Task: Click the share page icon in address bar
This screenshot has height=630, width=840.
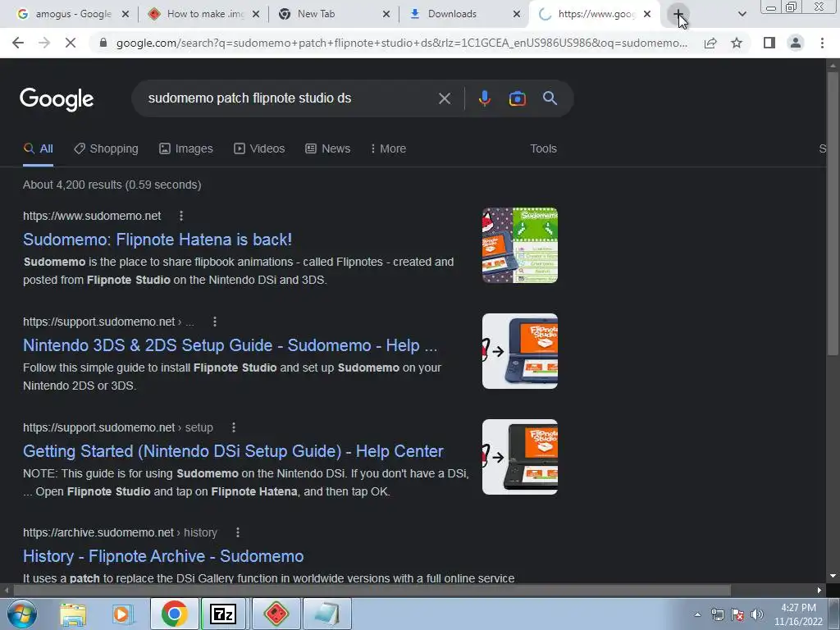Action: coord(710,43)
